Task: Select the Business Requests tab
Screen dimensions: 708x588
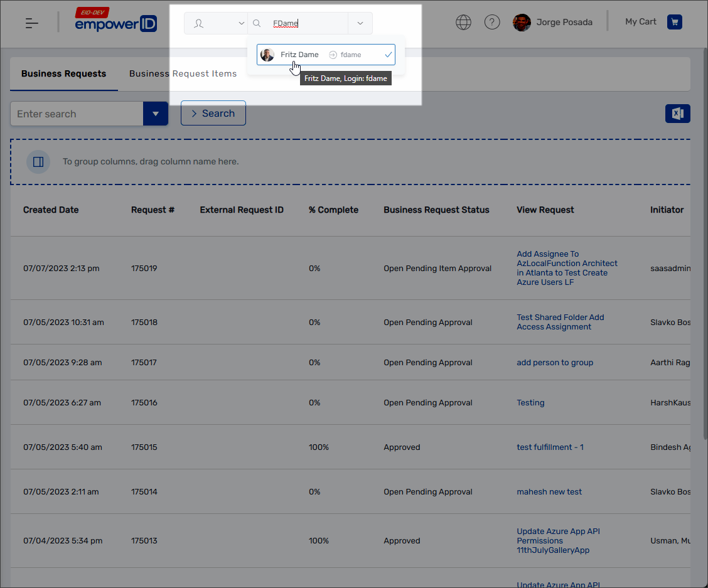Action: click(63, 73)
